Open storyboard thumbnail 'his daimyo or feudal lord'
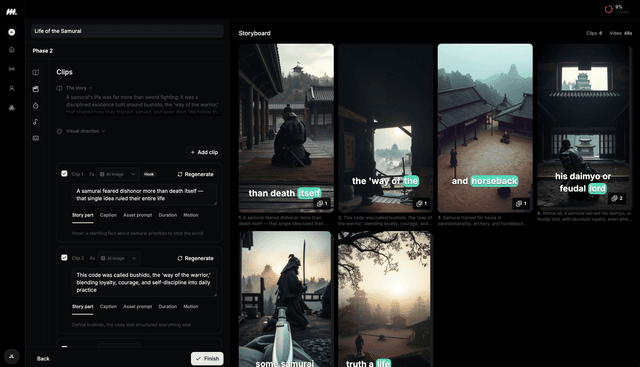This screenshot has height=367, width=640. pos(584,127)
